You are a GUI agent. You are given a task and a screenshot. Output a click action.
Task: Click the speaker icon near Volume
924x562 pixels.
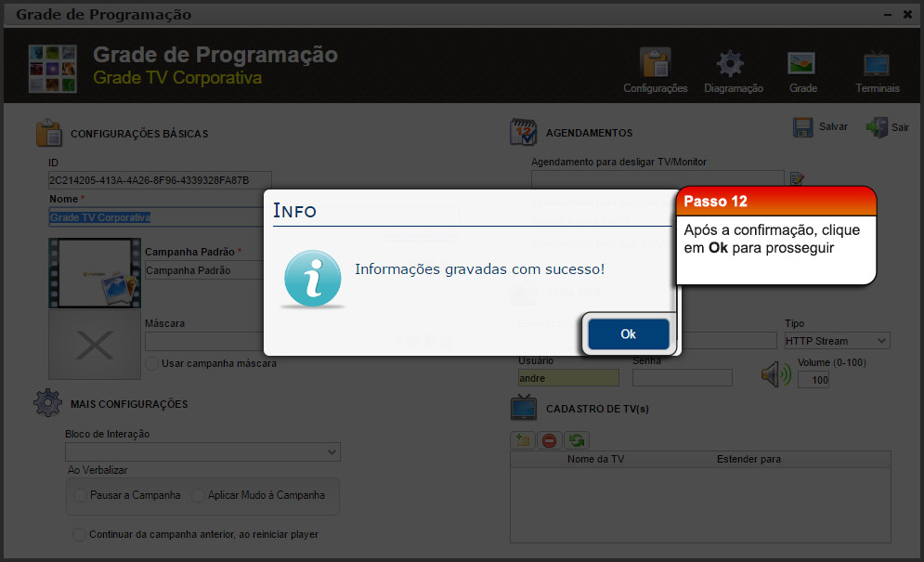(x=774, y=372)
